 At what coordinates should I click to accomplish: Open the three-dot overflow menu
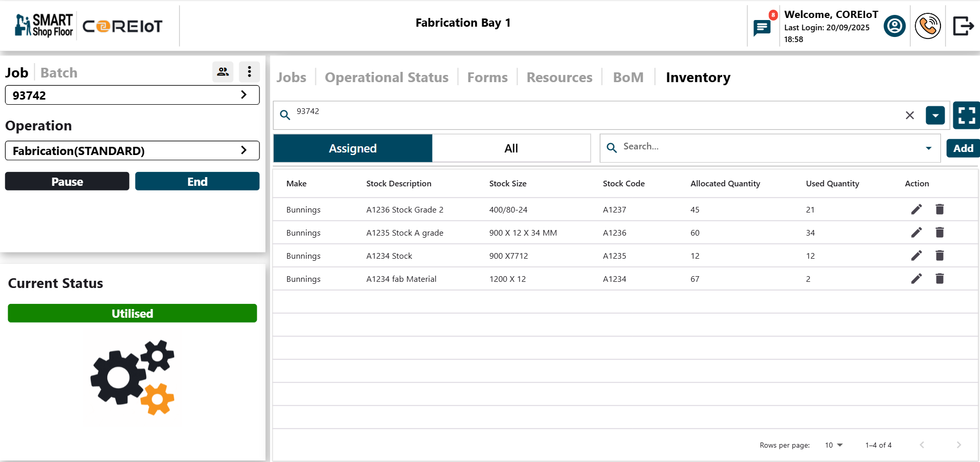click(249, 72)
